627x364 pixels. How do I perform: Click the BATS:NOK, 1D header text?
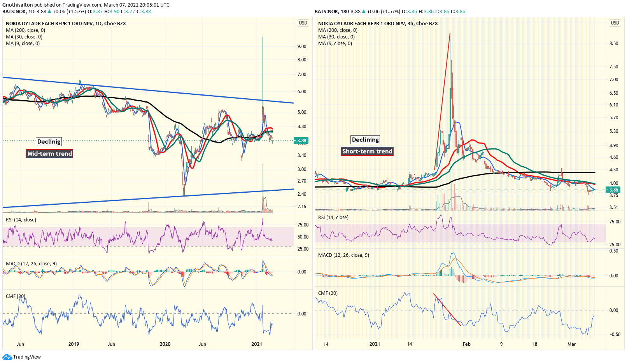click(18, 12)
